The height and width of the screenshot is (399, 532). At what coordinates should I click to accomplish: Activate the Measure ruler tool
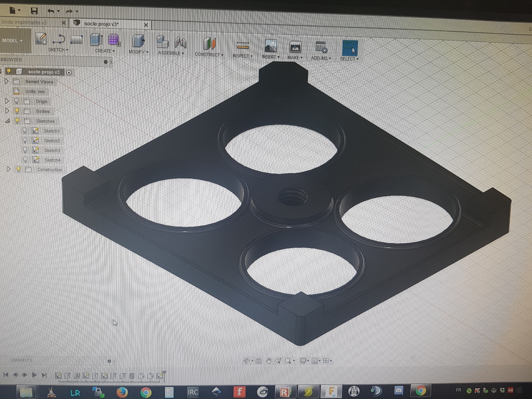coord(243,46)
